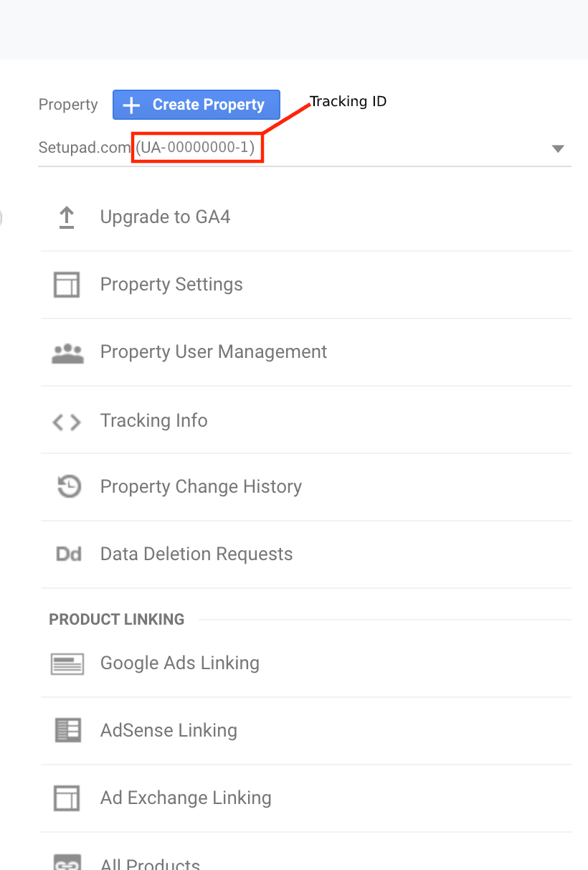This screenshot has height=870, width=588.
Task: Select Tracking Info menu entry
Action: pos(153,422)
